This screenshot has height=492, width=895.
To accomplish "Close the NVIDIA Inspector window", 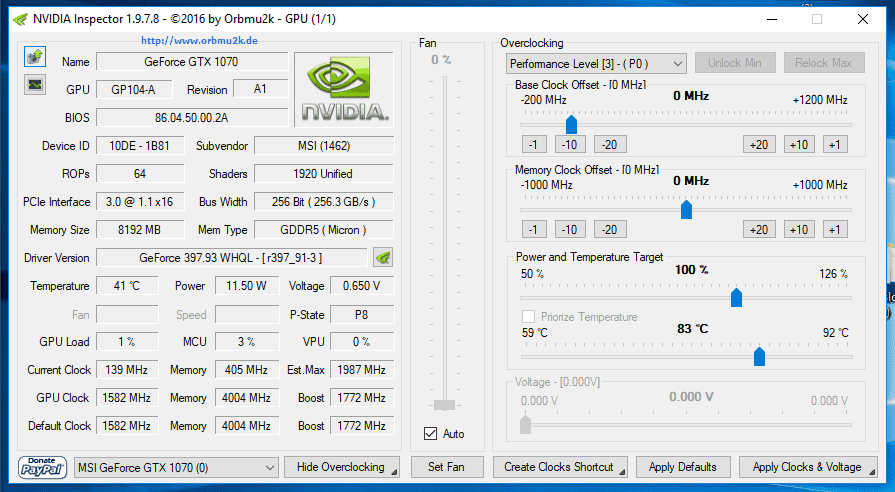I will click(x=863, y=19).
